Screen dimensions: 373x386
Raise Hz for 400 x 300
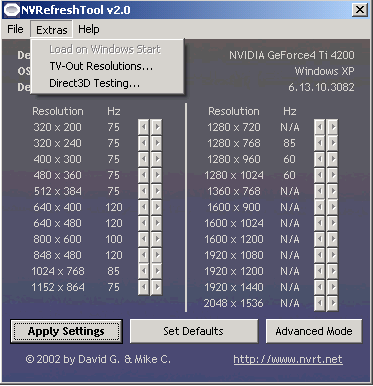pos(156,159)
